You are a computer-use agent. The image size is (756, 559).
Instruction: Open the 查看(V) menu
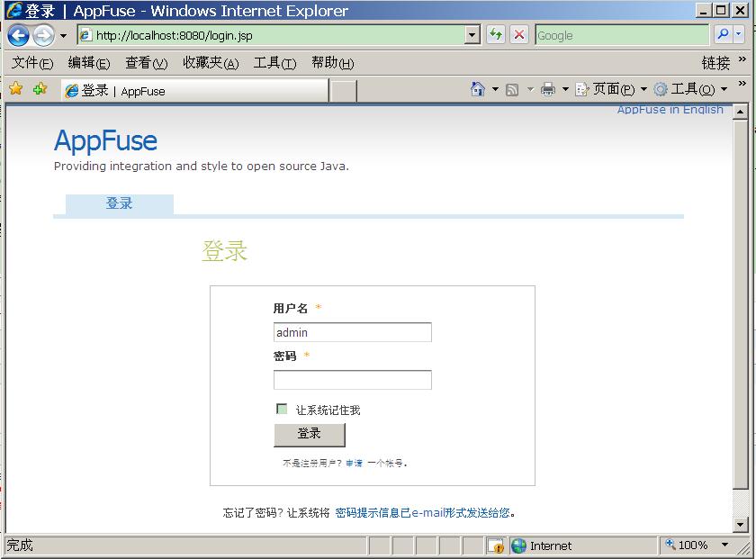[x=147, y=63]
